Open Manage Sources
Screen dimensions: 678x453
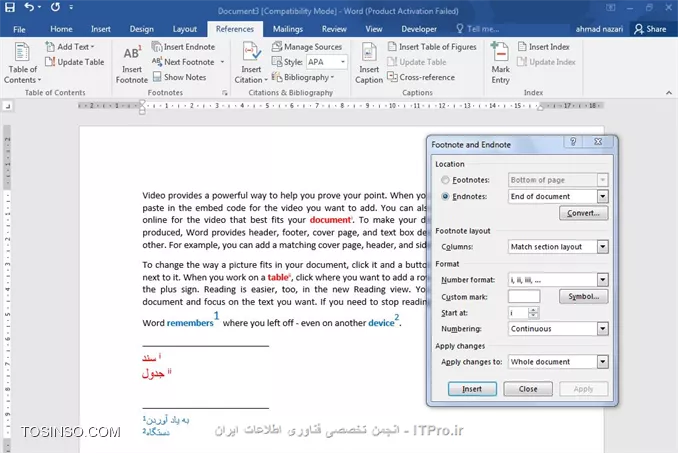click(x=307, y=47)
